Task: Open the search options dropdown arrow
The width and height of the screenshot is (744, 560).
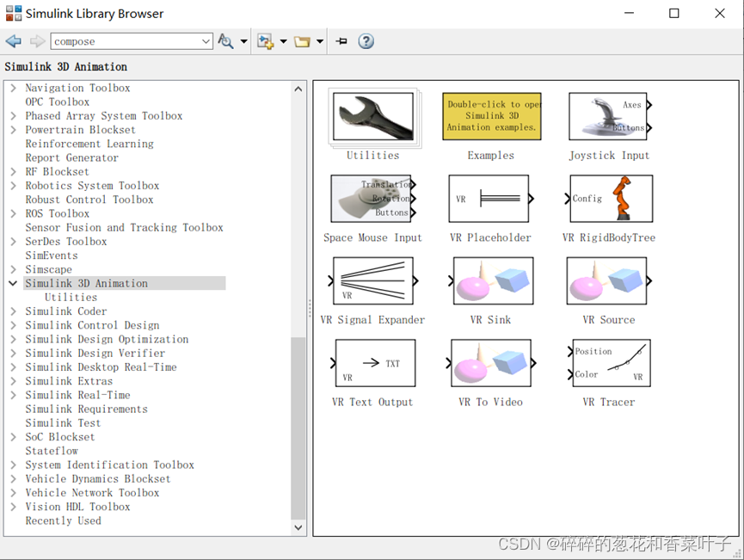Action: coord(243,42)
